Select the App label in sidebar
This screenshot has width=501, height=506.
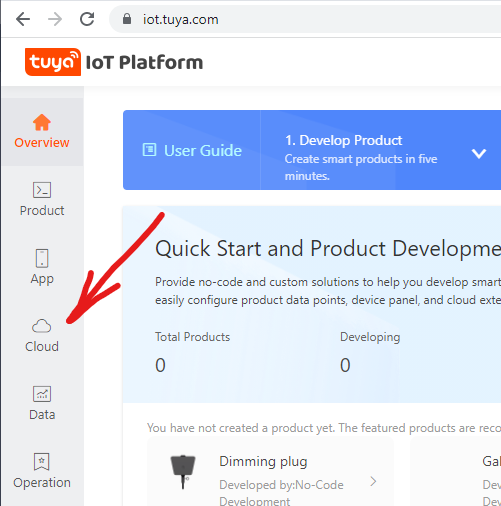[x=42, y=279]
